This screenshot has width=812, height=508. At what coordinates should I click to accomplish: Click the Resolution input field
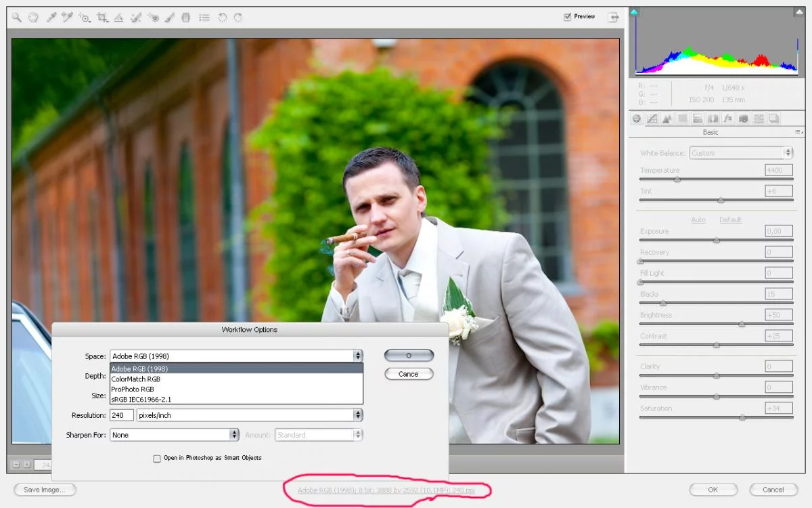121,415
